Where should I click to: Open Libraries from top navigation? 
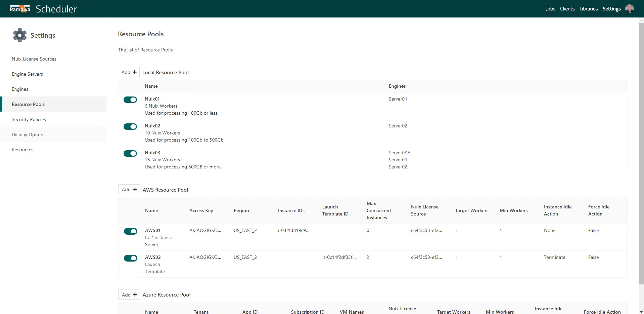(x=589, y=9)
